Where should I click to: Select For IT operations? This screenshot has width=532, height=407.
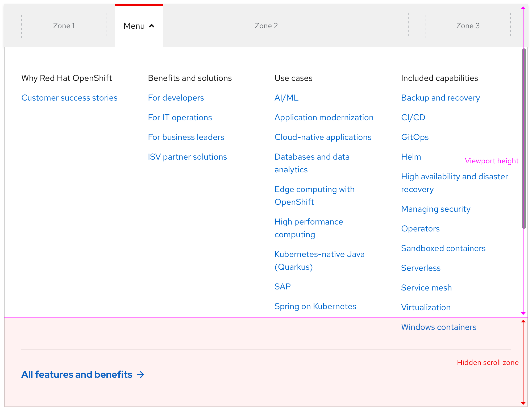(180, 117)
